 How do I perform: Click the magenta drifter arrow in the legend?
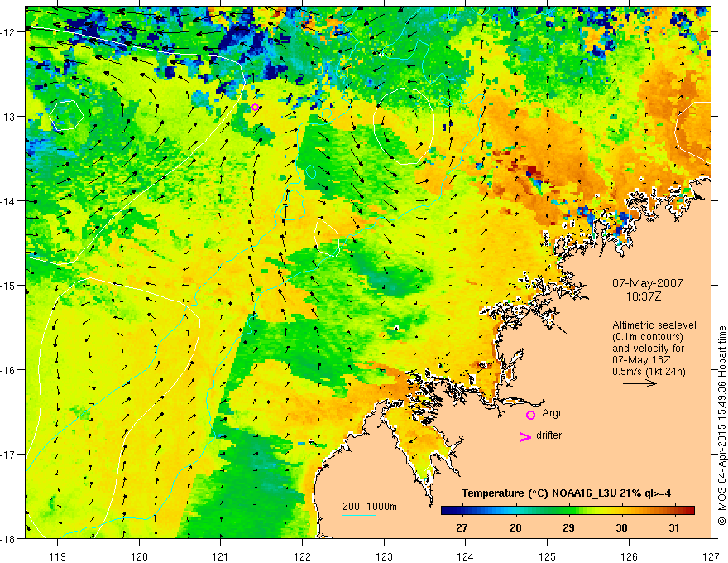[524, 436]
